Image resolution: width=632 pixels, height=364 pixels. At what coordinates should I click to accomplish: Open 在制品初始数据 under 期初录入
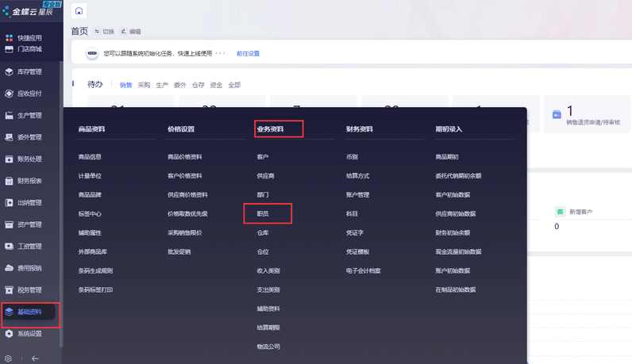pos(456,289)
